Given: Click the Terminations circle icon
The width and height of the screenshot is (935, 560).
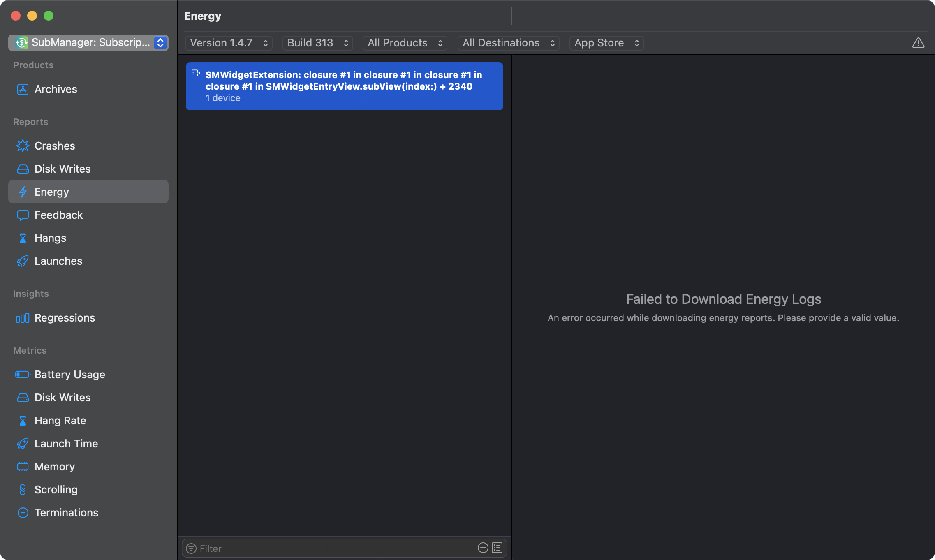Looking at the screenshot, I should (x=23, y=513).
